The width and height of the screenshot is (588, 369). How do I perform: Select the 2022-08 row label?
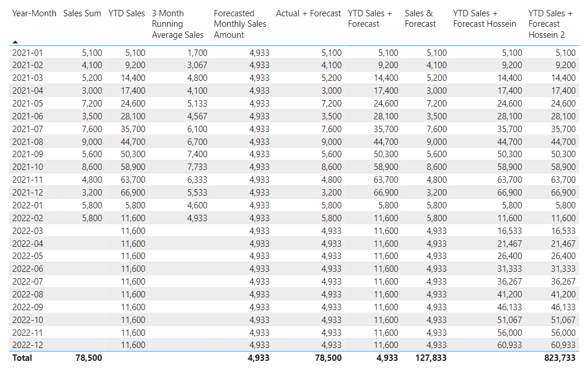pos(28,294)
